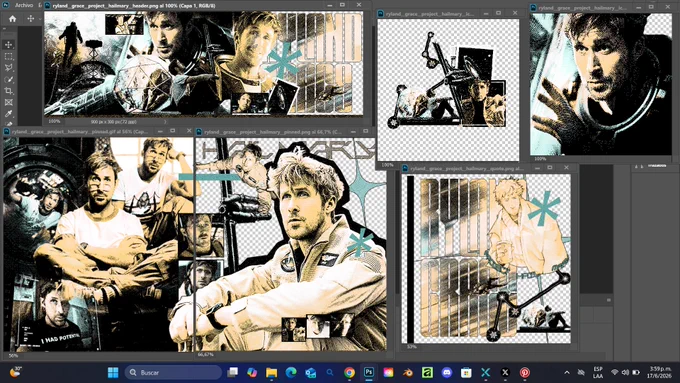The height and width of the screenshot is (383, 680).
Task: Expand the tool preset picker chevron
Action: (40, 19)
